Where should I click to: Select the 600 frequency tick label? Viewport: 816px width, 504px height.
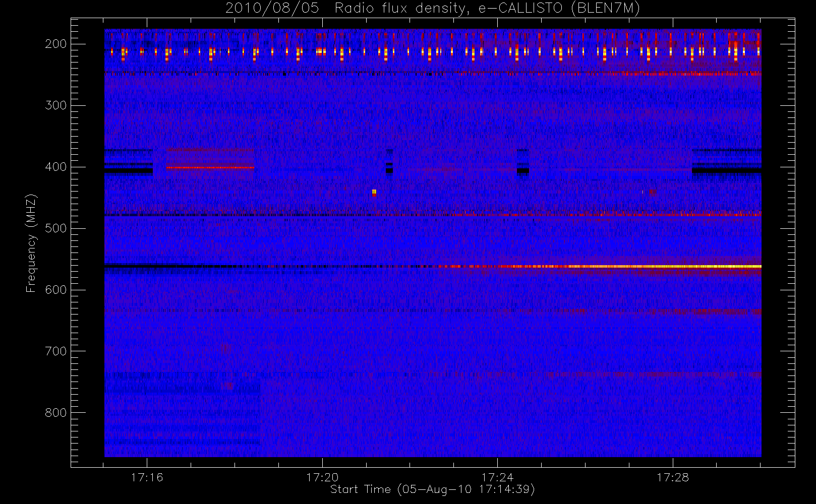56,290
